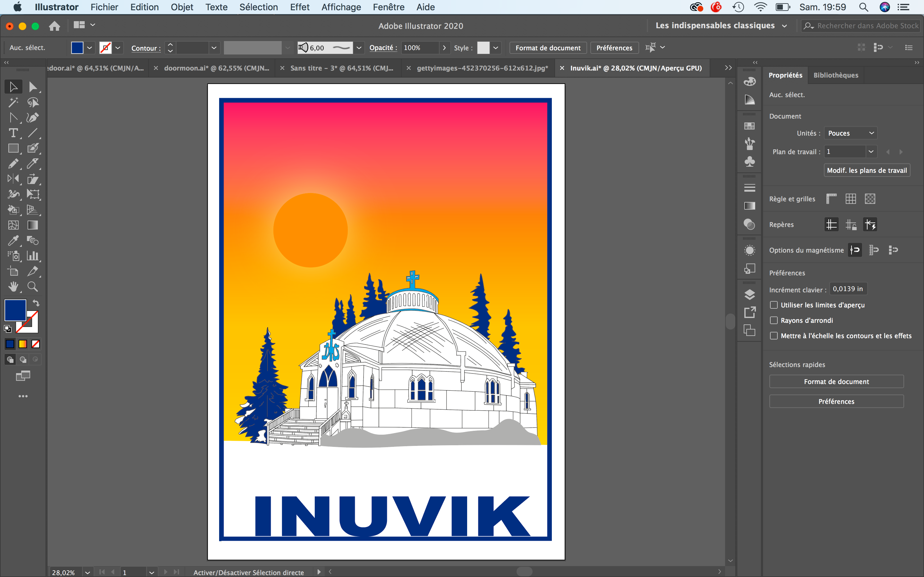Open the Layers panel icon
This screenshot has height=577, width=924.
(x=749, y=294)
